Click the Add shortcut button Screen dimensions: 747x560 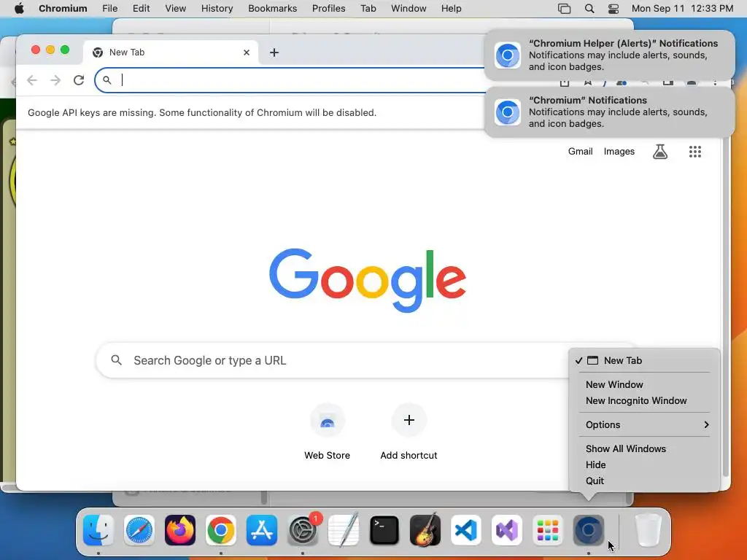point(409,432)
